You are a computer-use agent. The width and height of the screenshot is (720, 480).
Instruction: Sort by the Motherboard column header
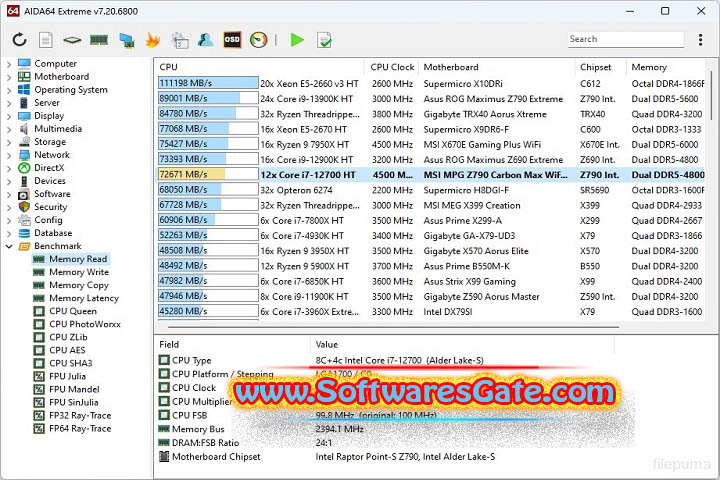pos(497,67)
